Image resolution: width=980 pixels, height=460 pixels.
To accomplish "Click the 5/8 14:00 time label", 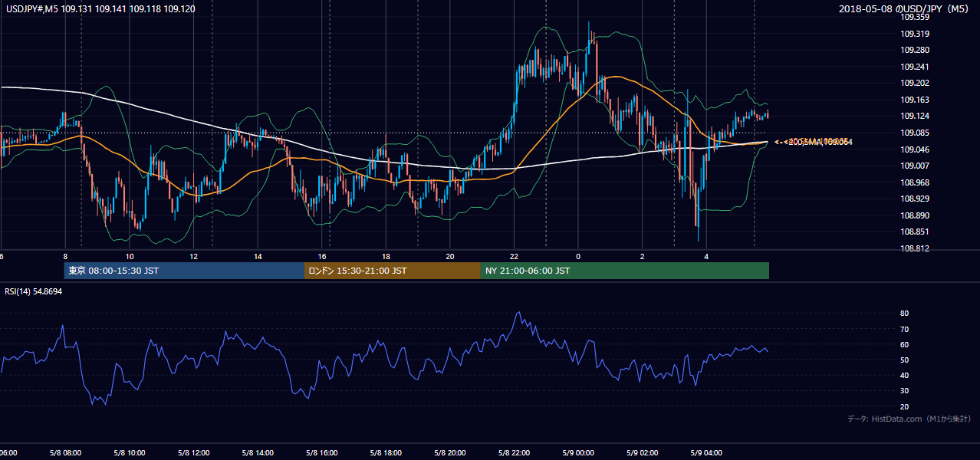I will [257, 453].
